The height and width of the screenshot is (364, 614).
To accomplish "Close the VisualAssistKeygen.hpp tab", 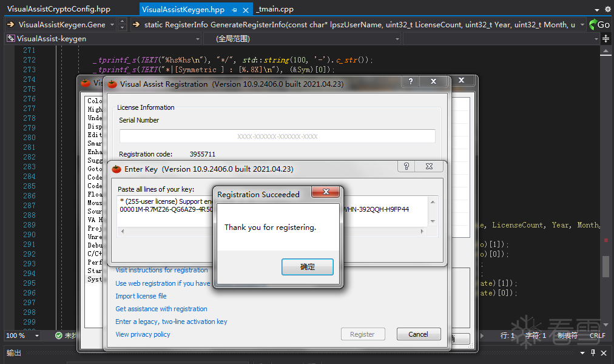I will click(x=246, y=10).
